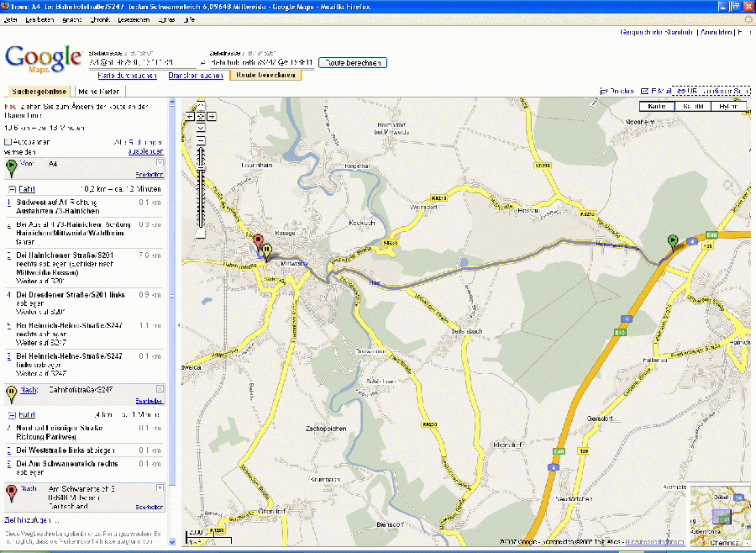Click the green start pin beside Von A4
The image size is (756, 553).
pos(11,168)
